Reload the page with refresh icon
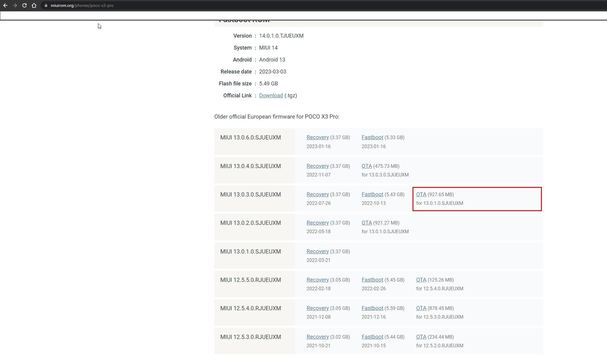 24,5
